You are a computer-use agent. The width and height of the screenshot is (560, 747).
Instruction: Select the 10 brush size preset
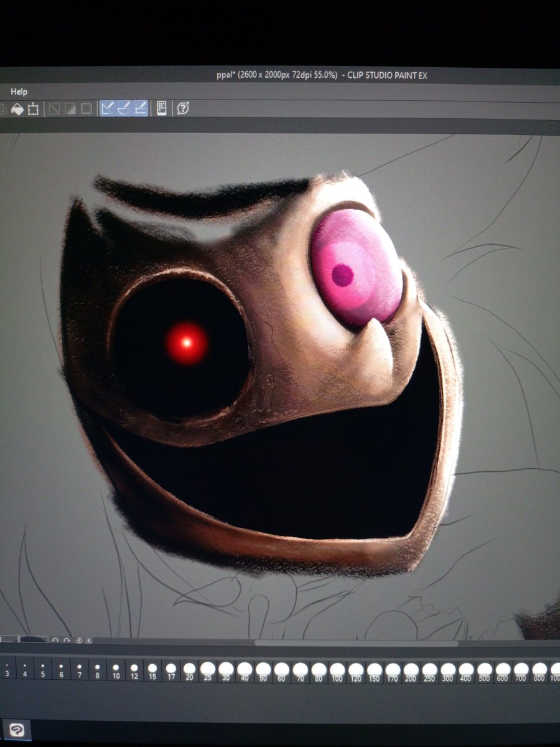click(x=116, y=669)
